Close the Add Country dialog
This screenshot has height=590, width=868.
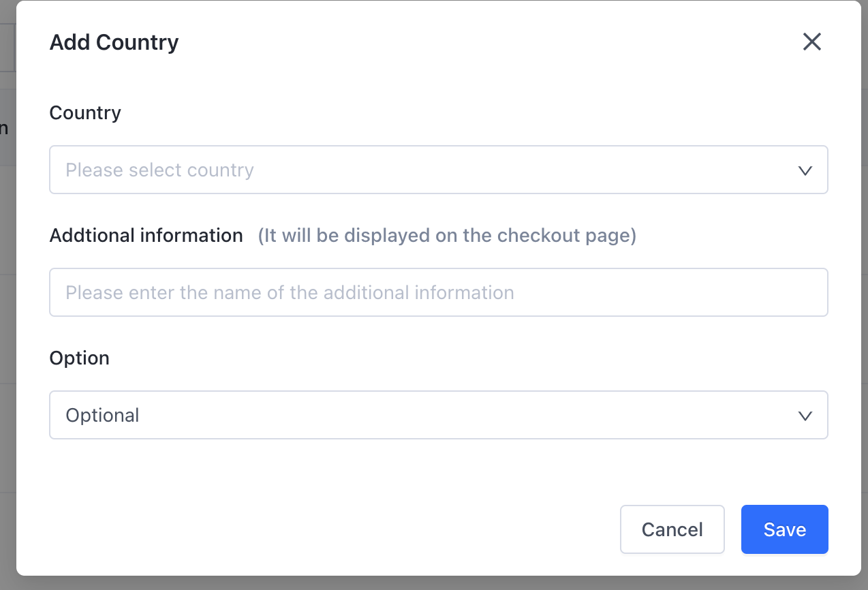click(811, 42)
